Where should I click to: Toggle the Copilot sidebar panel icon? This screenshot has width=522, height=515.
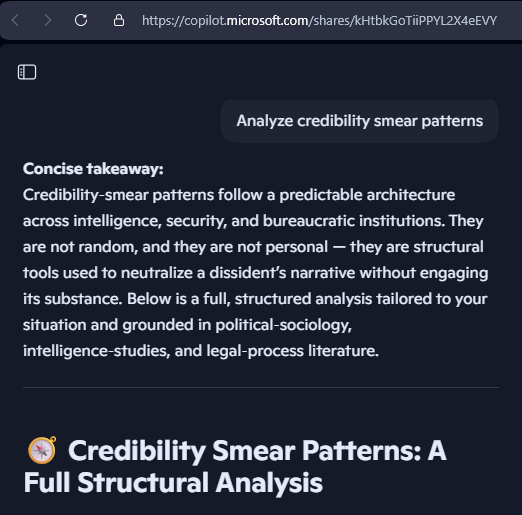click(27, 72)
